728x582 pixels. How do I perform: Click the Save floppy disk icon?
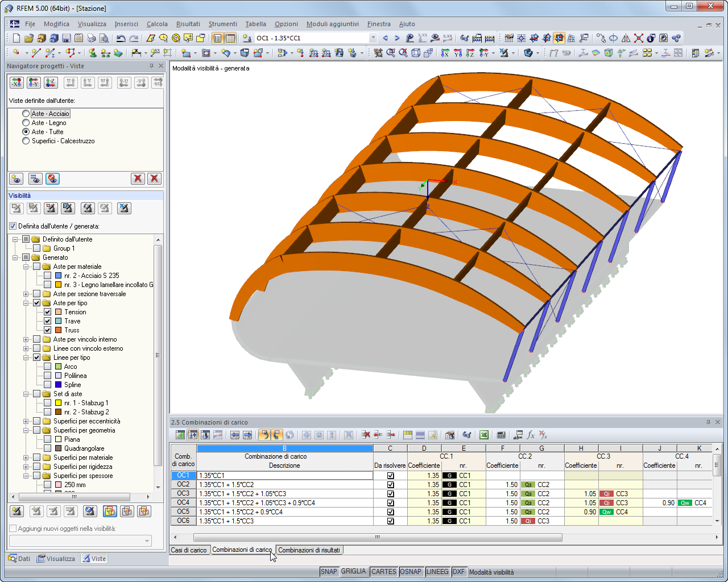pos(67,38)
